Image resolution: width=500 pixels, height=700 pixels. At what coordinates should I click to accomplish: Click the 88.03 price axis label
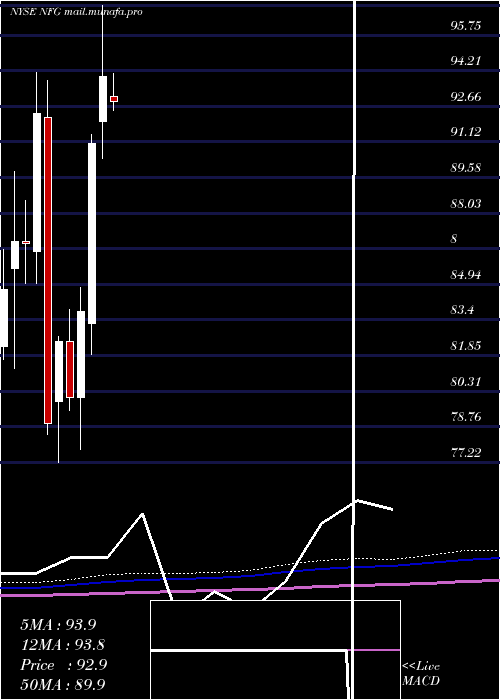466,204
